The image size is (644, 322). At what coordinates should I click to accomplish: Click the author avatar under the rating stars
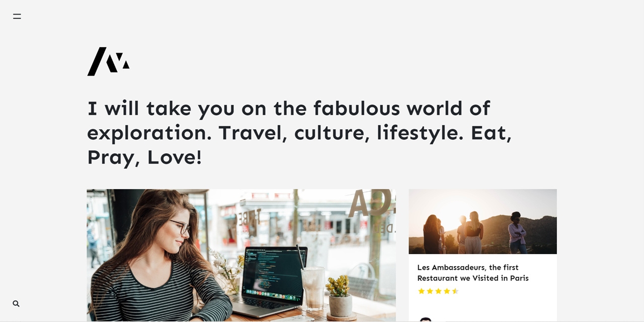click(x=426, y=319)
